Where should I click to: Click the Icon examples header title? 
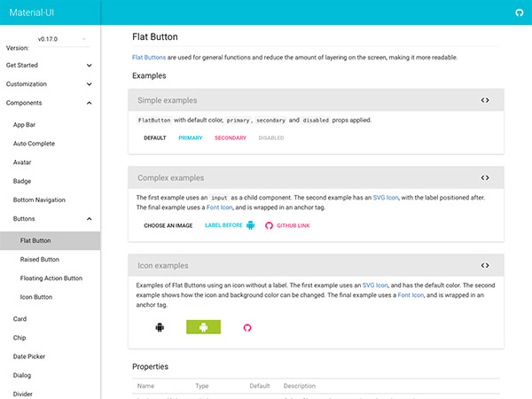[x=163, y=266]
